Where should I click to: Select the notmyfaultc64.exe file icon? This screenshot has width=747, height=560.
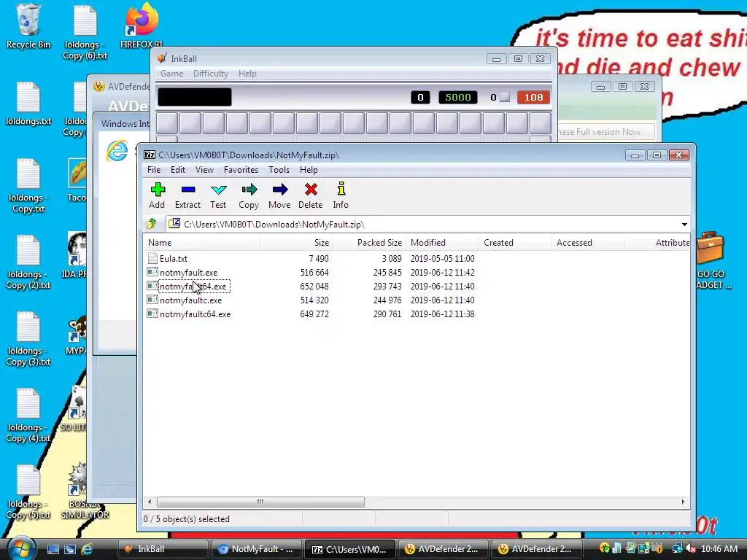pos(152,314)
